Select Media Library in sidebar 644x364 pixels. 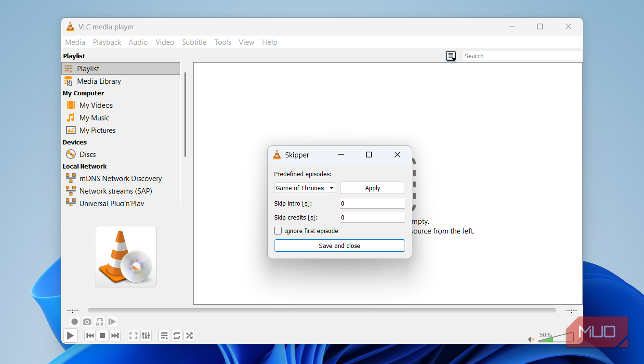coord(120,81)
